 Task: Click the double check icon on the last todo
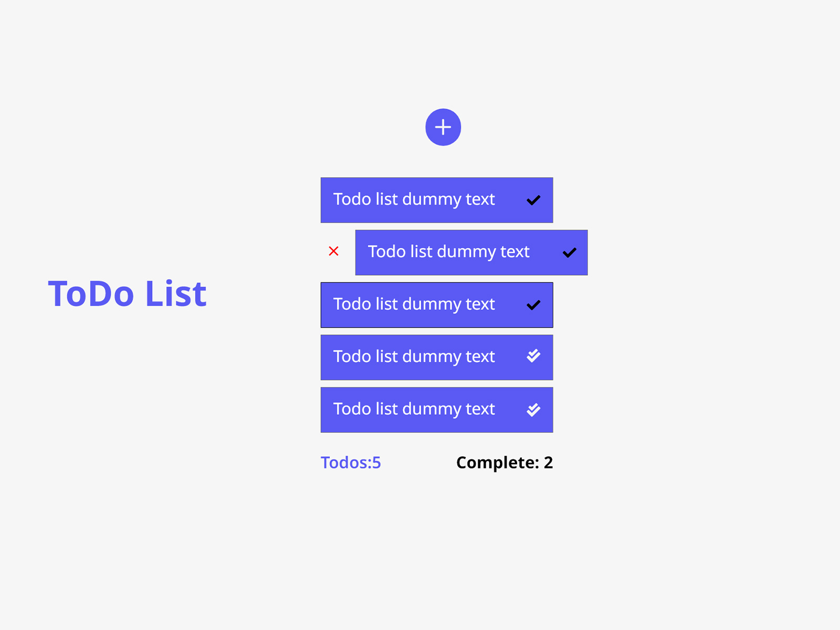[533, 409]
